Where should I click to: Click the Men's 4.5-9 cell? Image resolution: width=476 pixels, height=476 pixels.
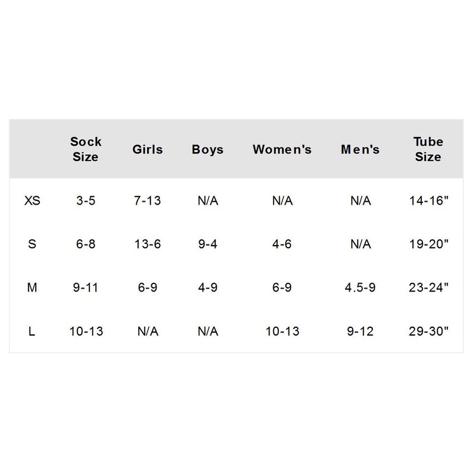[359, 288]
